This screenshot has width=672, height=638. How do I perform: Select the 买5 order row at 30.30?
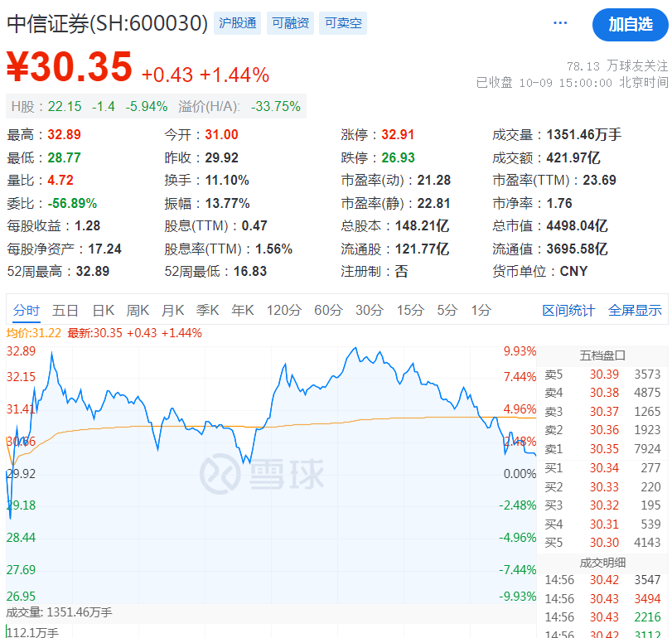(x=602, y=543)
